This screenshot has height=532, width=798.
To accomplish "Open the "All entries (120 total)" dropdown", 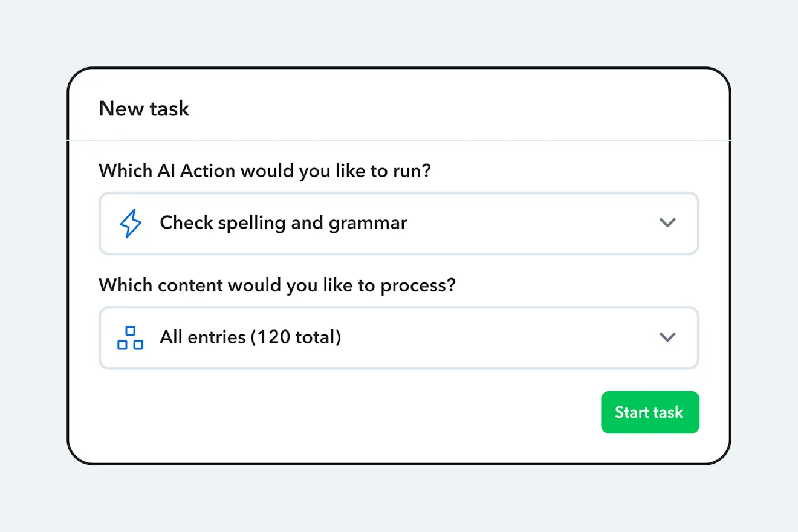I will [x=398, y=337].
